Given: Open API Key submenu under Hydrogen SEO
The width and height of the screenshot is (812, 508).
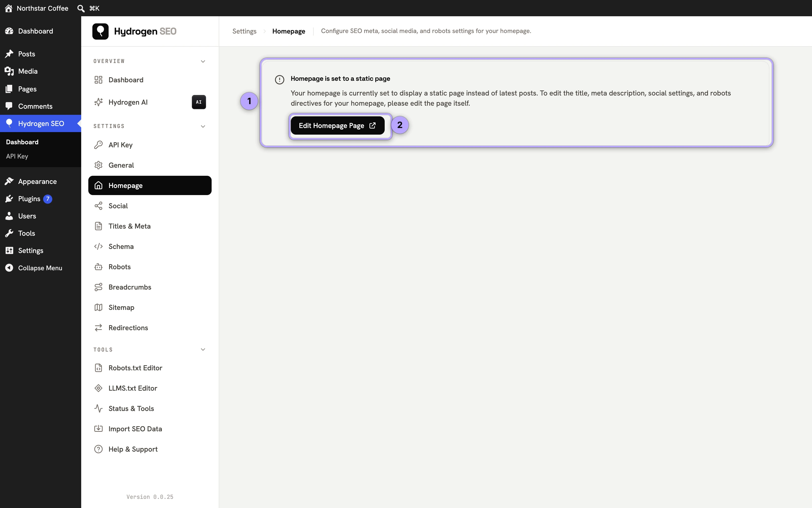Looking at the screenshot, I should coord(17,156).
